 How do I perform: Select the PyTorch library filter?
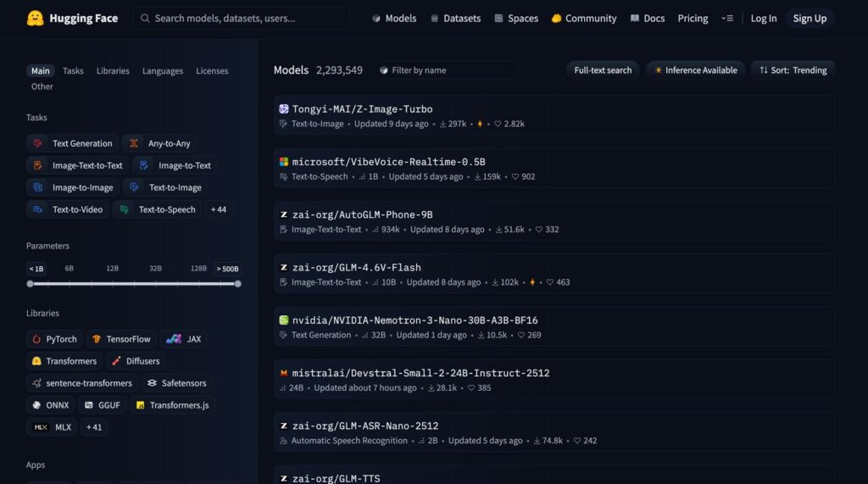pos(55,339)
